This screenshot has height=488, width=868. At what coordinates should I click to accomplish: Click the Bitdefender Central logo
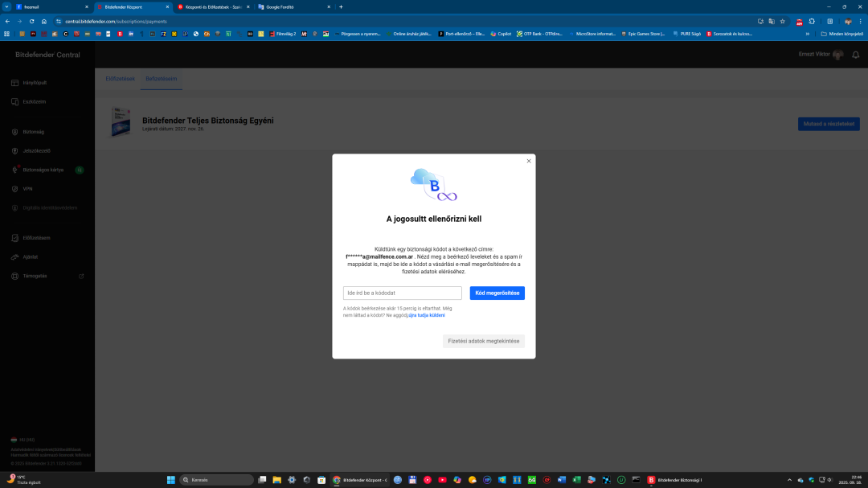47,55
